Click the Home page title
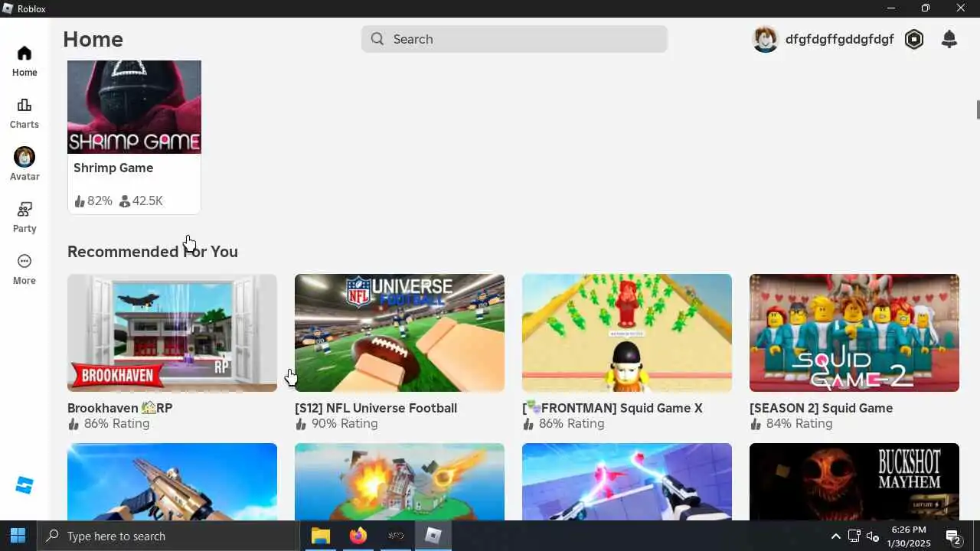The image size is (980, 551). (x=93, y=39)
